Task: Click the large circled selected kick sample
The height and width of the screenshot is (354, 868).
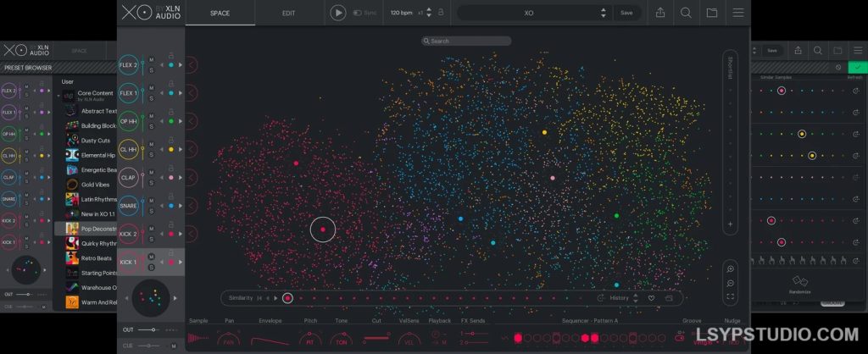Action: 323,230
